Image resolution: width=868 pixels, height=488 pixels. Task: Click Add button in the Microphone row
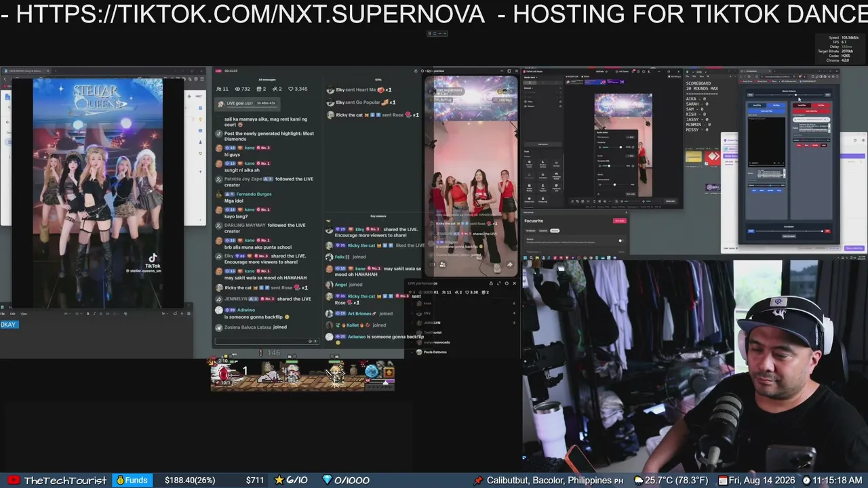pos(630,138)
